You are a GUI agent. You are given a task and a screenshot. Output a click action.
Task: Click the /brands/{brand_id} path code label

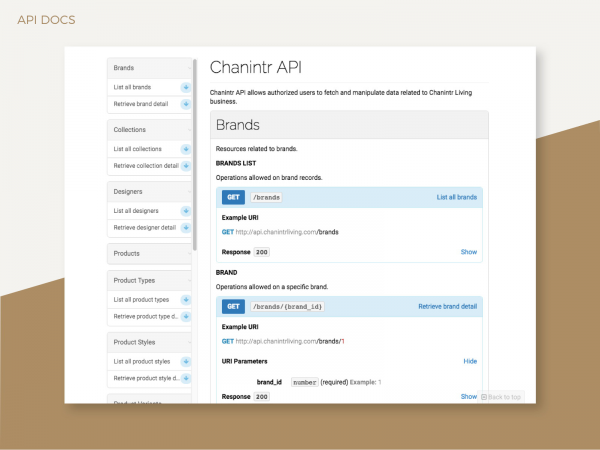click(287, 307)
